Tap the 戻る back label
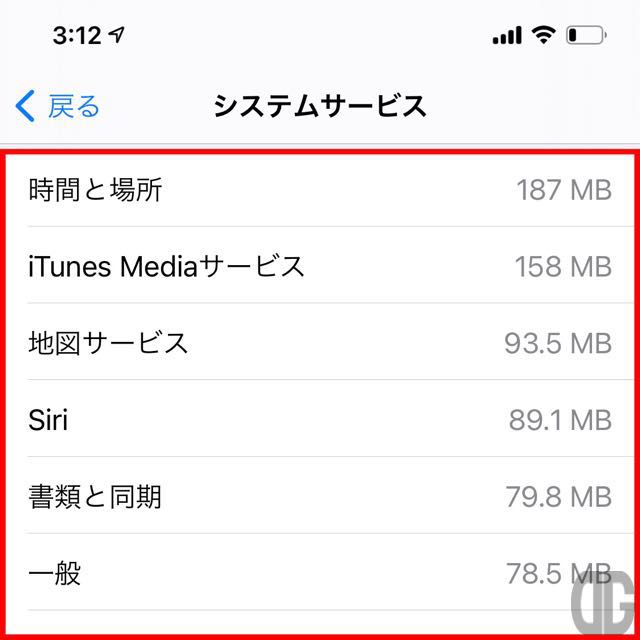 coord(74,107)
